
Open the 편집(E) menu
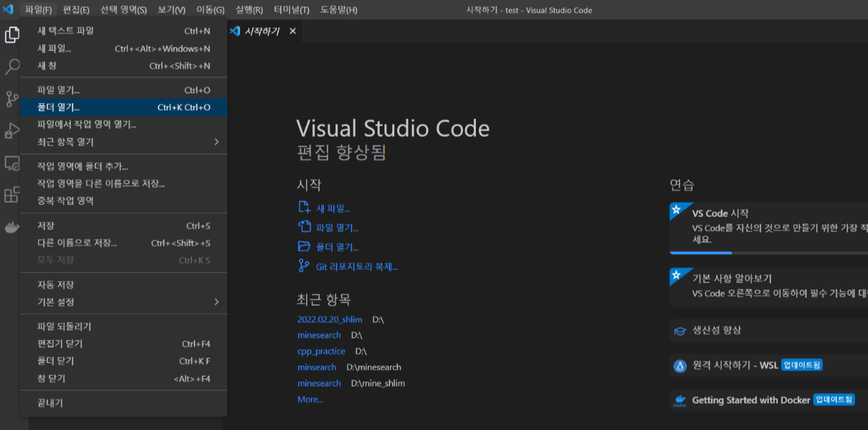coord(76,10)
